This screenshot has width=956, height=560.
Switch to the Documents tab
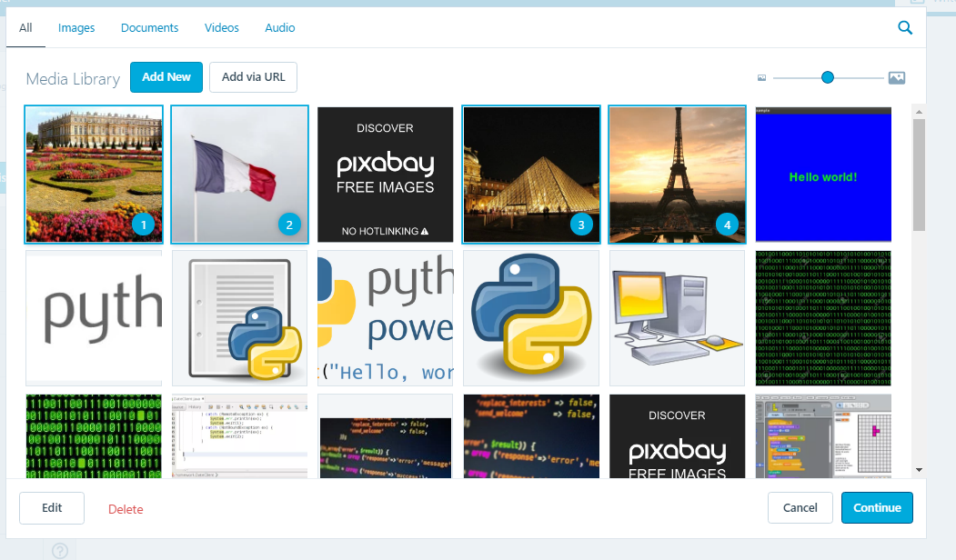coord(149,28)
